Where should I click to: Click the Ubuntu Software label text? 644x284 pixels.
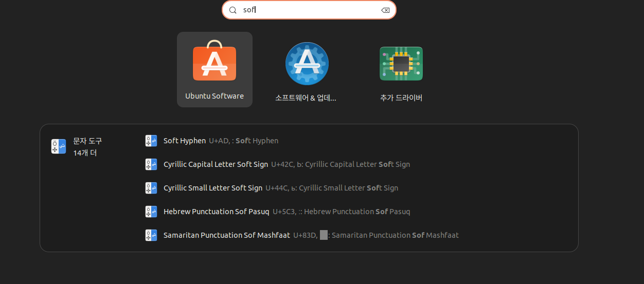214,96
